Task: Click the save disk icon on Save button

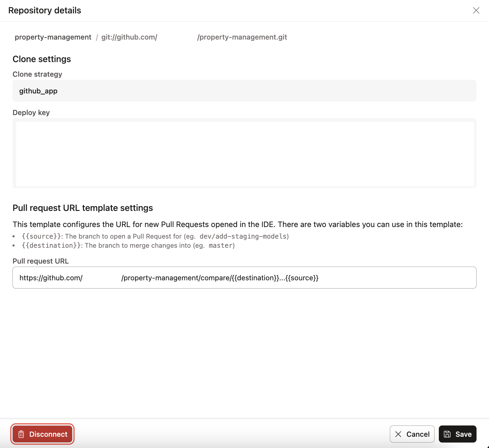Action: (447, 434)
